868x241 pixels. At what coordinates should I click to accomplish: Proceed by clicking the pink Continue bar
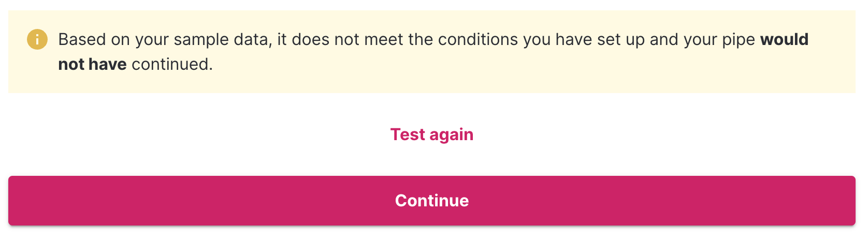click(x=431, y=201)
